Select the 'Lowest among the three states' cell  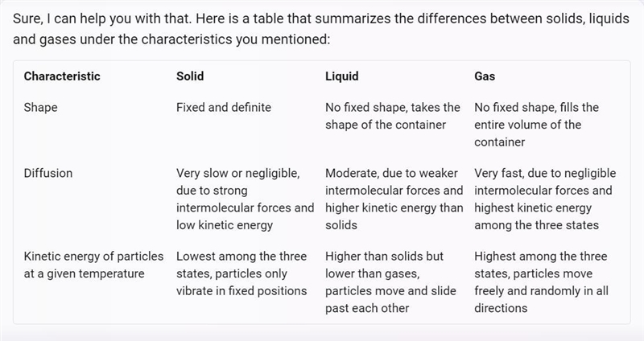(242, 273)
